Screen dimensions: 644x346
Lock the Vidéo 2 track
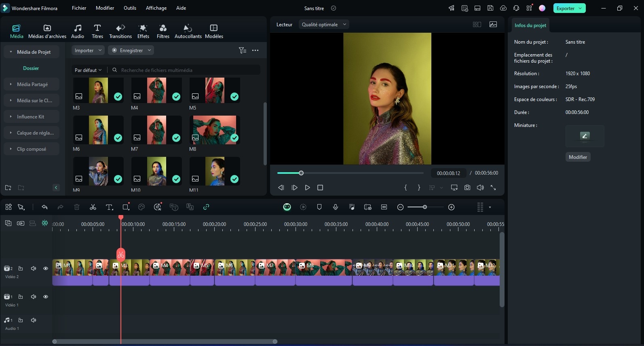tap(21, 268)
